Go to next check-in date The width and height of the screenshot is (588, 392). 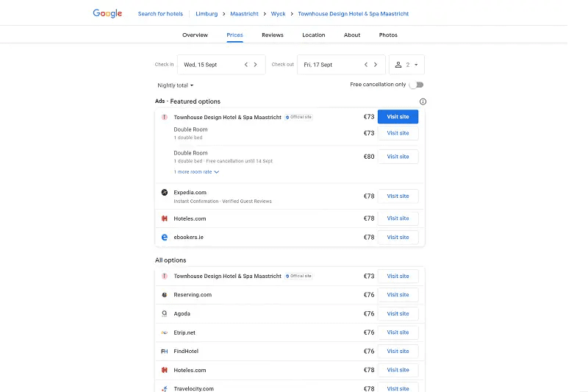(256, 65)
